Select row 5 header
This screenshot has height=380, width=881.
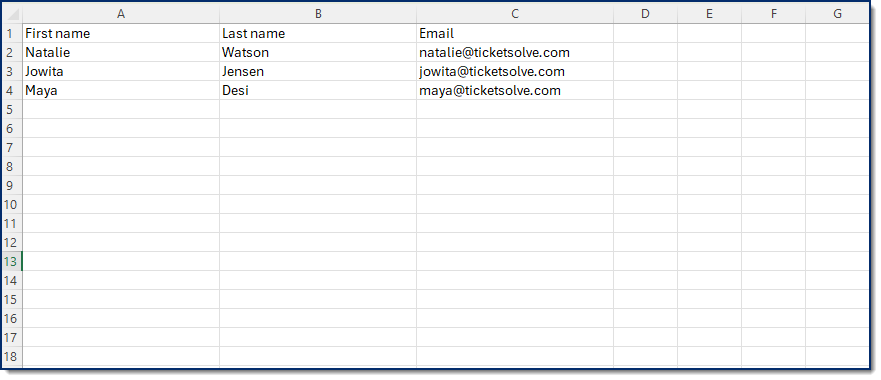tap(12, 109)
